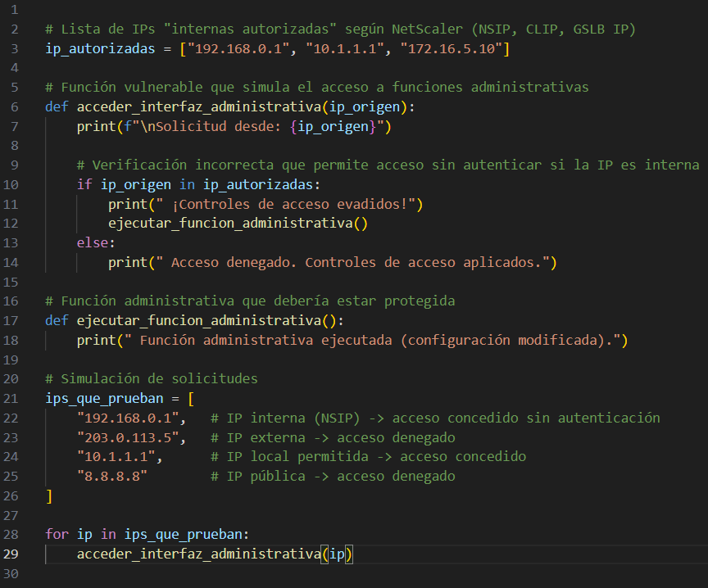Click the comment IP pública acceso denegado

[x=333, y=476]
